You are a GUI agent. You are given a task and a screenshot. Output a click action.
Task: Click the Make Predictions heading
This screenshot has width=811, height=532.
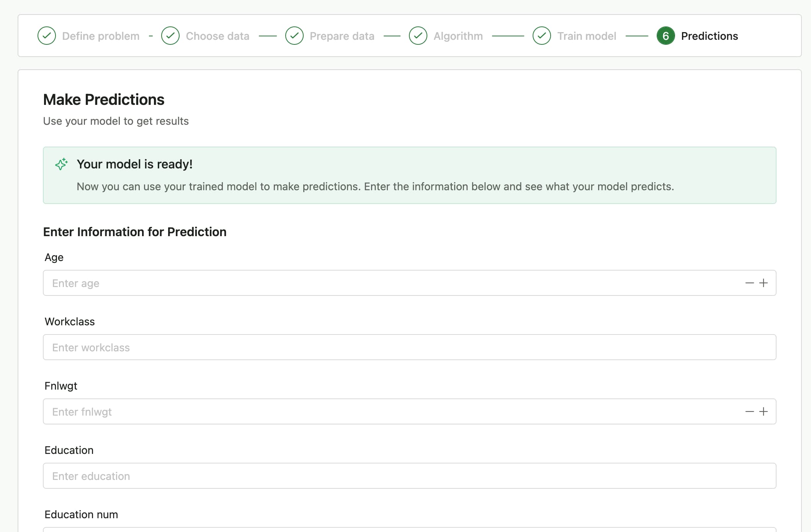(x=104, y=100)
